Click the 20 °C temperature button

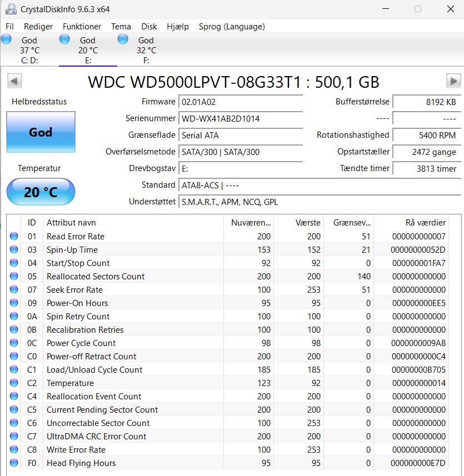coord(41,192)
